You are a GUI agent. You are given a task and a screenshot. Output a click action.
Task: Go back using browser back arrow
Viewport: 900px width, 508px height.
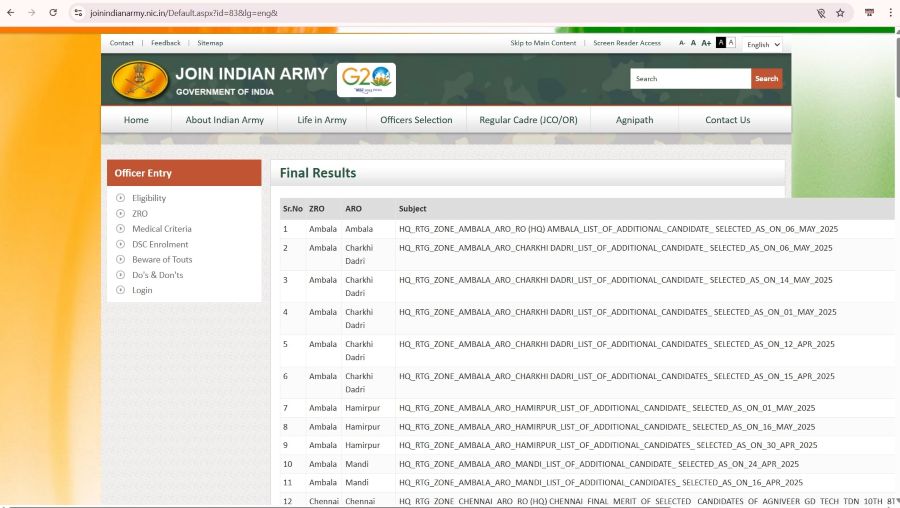pyautogui.click(x=10, y=13)
